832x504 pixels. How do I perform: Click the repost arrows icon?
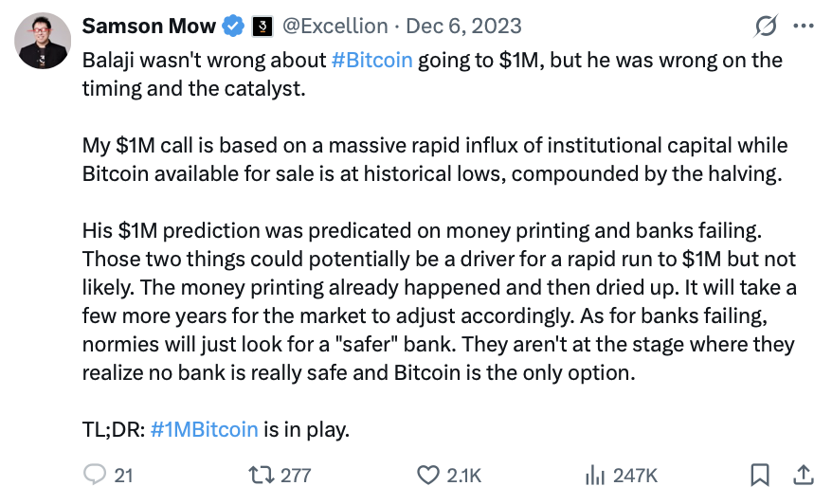(x=255, y=475)
